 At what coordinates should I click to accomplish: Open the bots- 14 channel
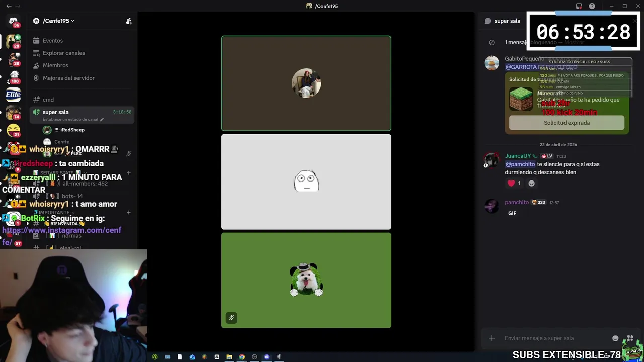tap(72, 196)
